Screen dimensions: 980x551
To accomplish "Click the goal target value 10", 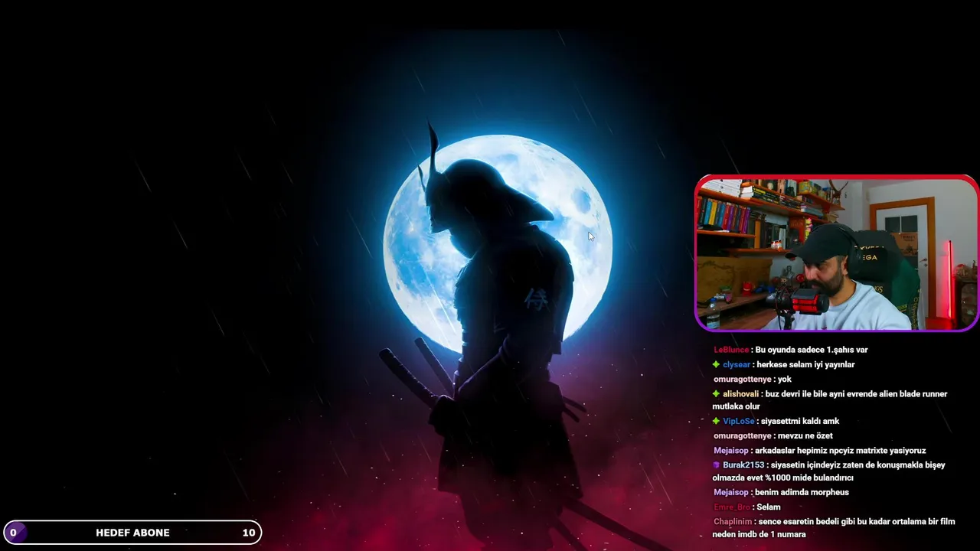I will click(249, 533).
